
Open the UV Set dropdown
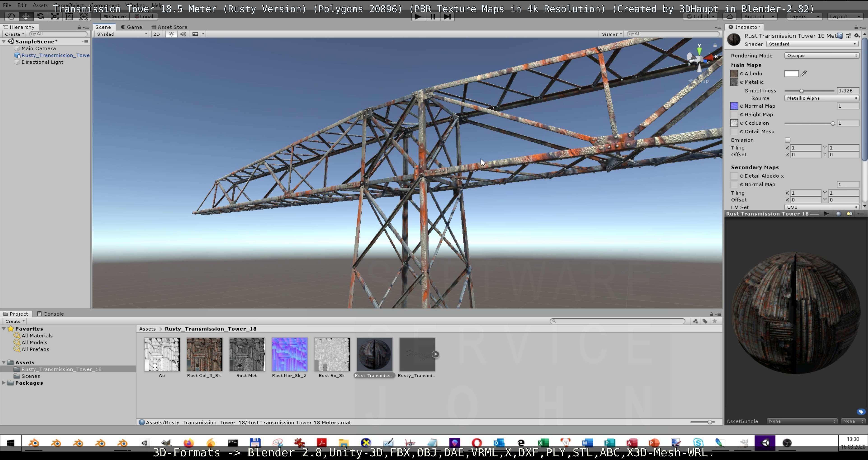click(x=822, y=207)
